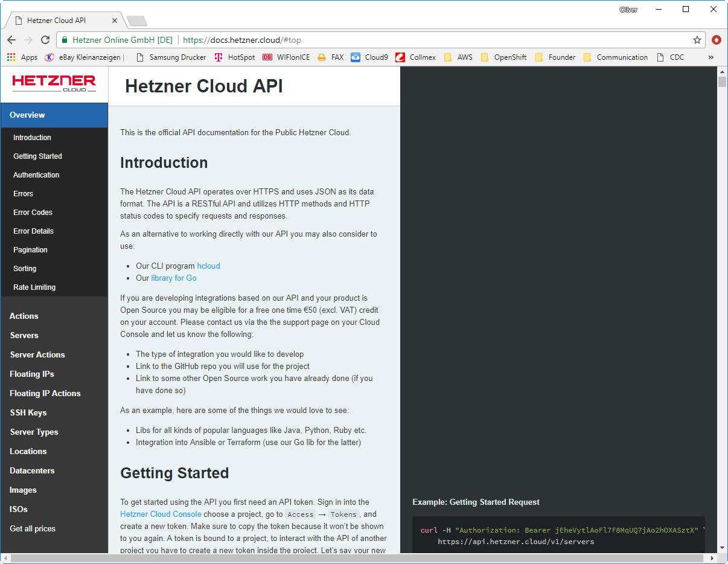728x564 pixels.
Task: Expand the bookmarks overflow chevron
Action: (x=711, y=57)
